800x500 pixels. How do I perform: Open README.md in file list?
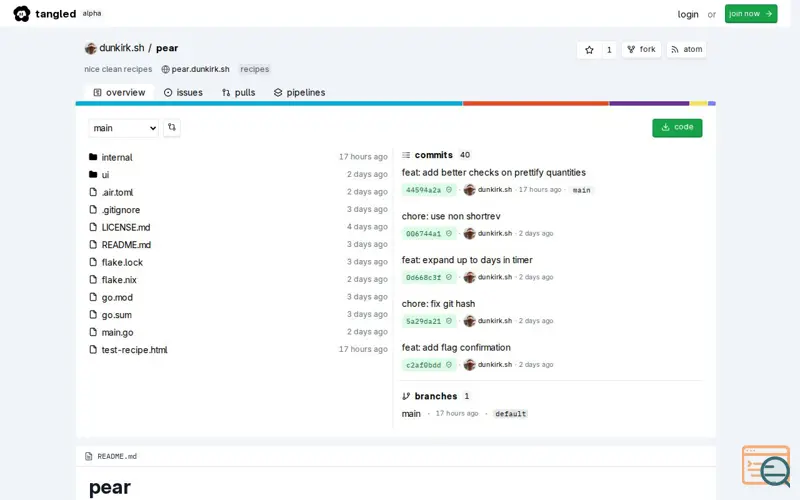pyautogui.click(x=126, y=245)
